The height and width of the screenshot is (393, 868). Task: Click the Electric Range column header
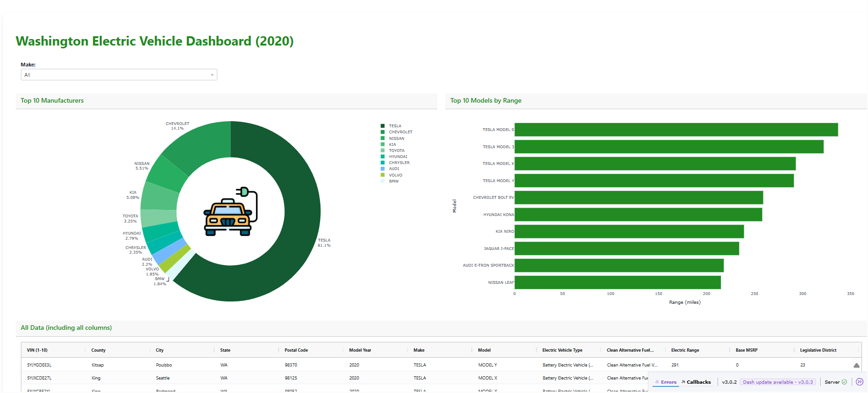tap(685, 350)
